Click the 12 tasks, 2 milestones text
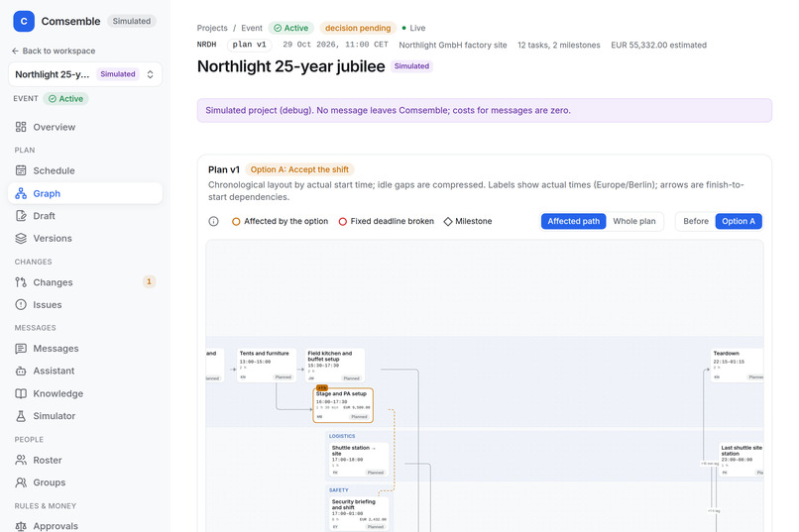Viewport: 799px width, 532px height. (559, 45)
